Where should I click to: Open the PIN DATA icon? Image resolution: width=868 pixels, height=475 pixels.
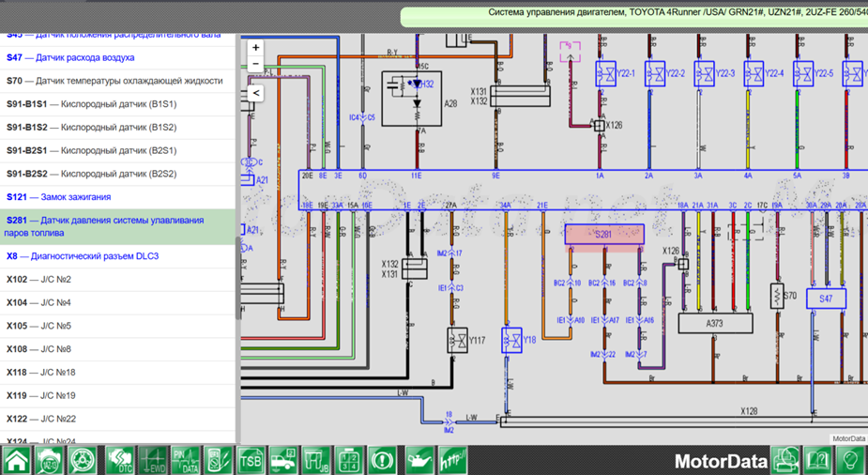(186, 461)
